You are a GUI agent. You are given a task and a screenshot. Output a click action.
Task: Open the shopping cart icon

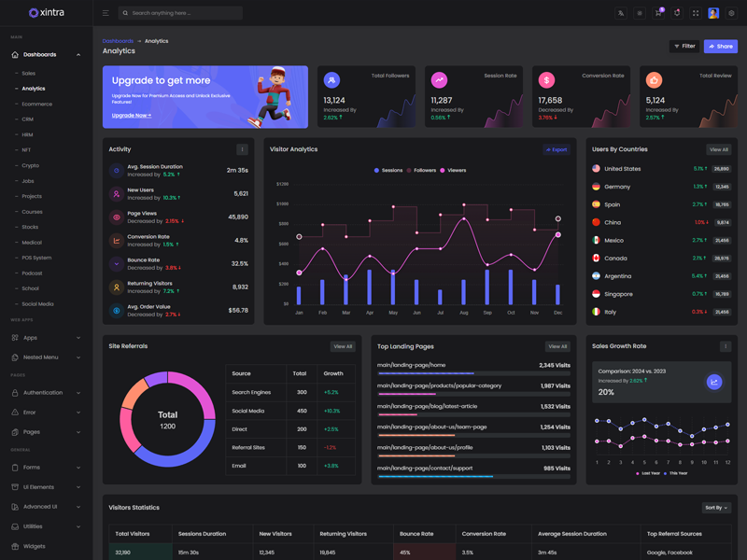tap(658, 13)
